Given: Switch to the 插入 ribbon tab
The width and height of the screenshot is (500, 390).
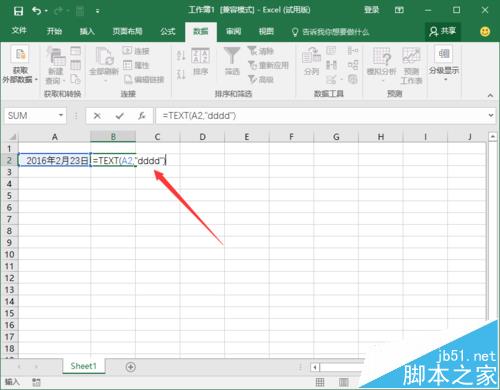Looking at the screenshot, I should (x=87, y=31).
